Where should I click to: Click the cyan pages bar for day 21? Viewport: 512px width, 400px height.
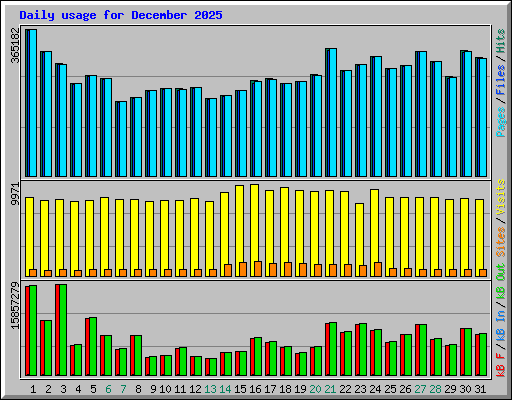tap(333, 113)
